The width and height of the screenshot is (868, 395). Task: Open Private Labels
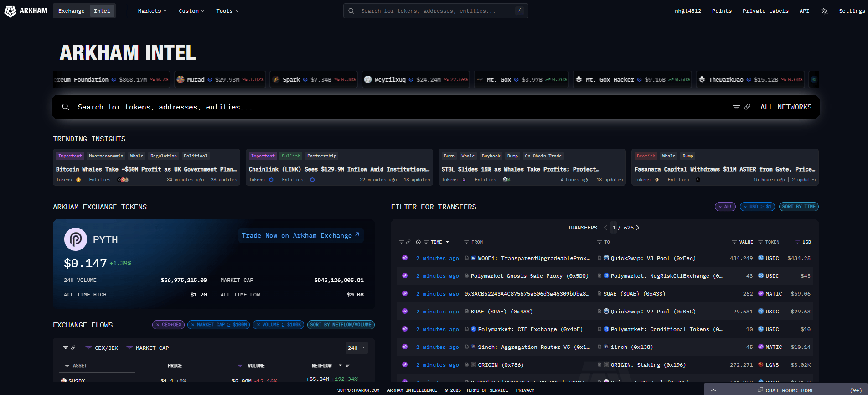[765, 11]
